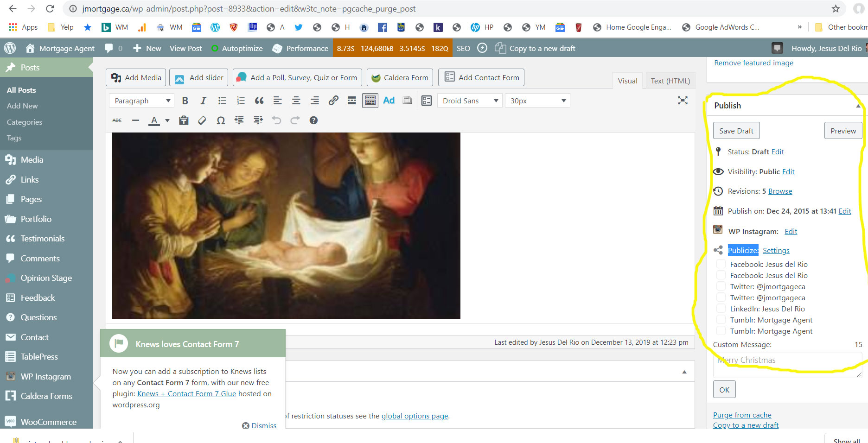Open the text color dropdown arrow
This screenshot has width=868, height=443.
tap(167, 120)
